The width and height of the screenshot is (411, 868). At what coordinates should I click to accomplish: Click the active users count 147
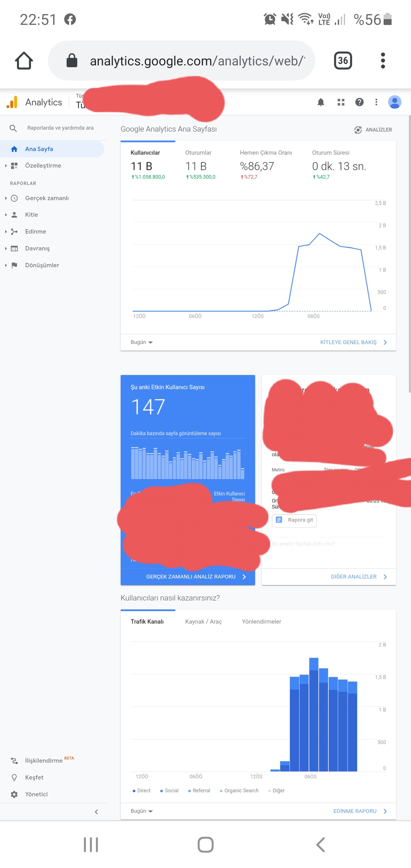tap(148, 407)
